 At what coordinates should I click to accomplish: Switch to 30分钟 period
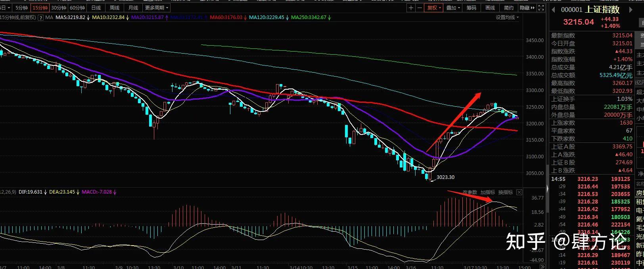59,8
